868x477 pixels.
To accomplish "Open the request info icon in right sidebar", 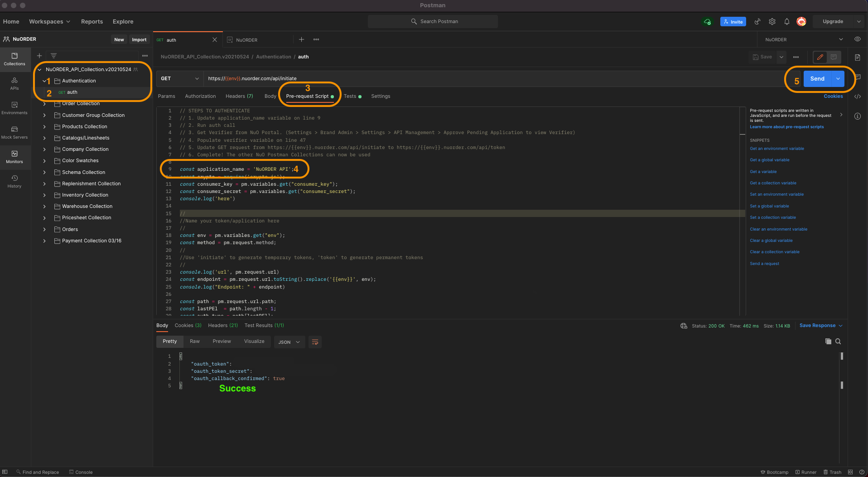I will point(858,116).
